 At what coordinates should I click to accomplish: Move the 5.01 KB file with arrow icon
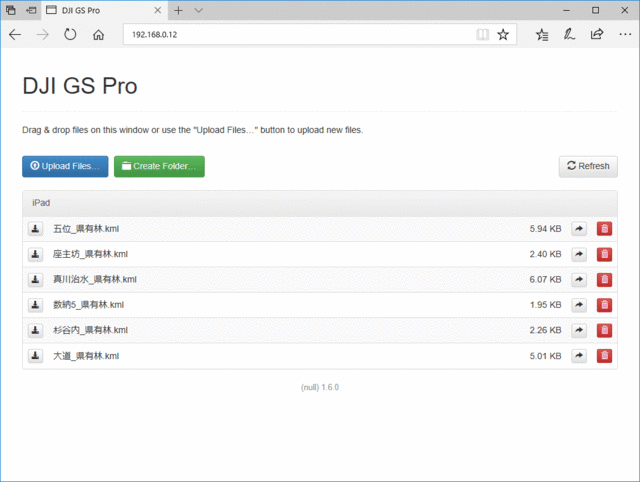coord(579,356)
